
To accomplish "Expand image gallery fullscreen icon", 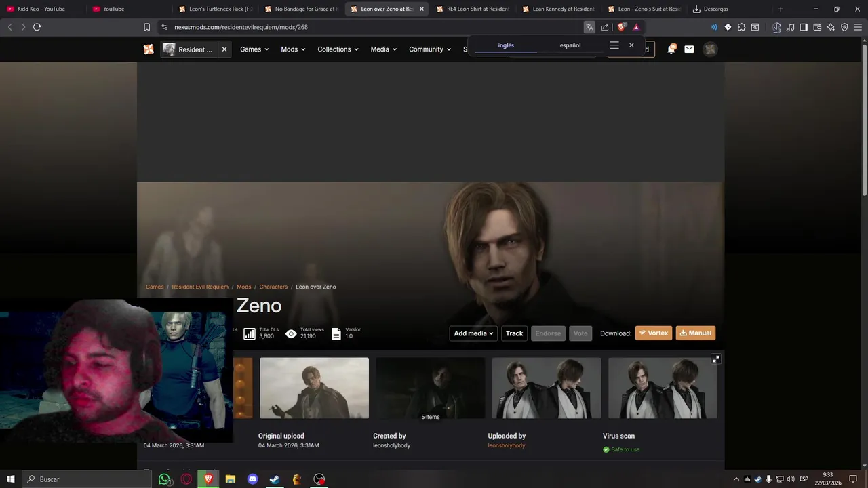I will [x=715, y=359].
